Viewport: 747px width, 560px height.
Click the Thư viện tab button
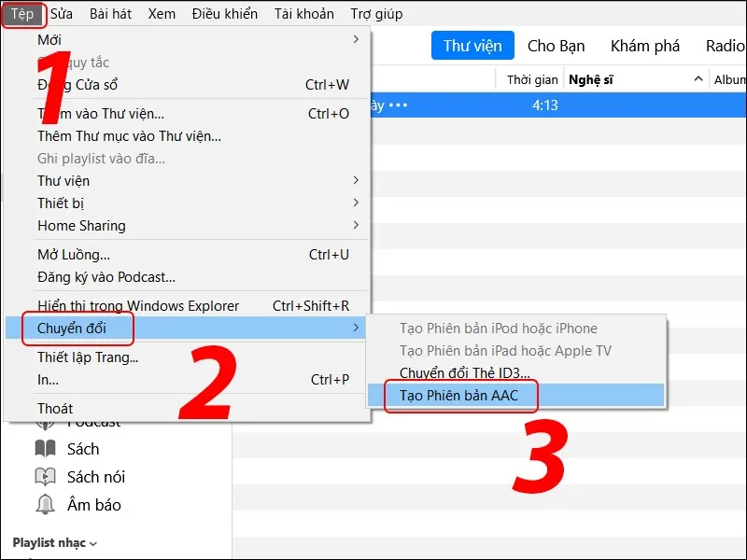[472, 46]
